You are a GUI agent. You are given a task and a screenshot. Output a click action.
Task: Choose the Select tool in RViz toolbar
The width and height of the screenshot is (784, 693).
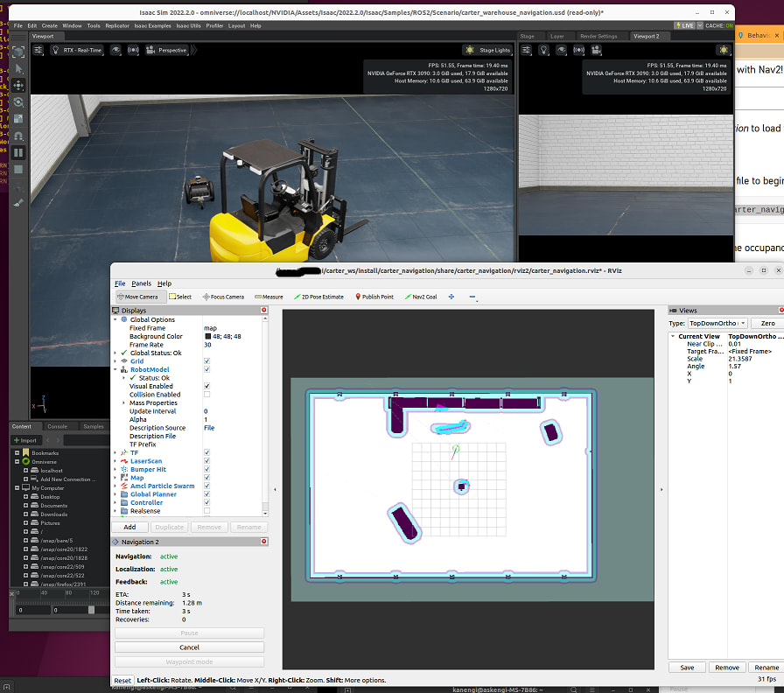point(180,297)
